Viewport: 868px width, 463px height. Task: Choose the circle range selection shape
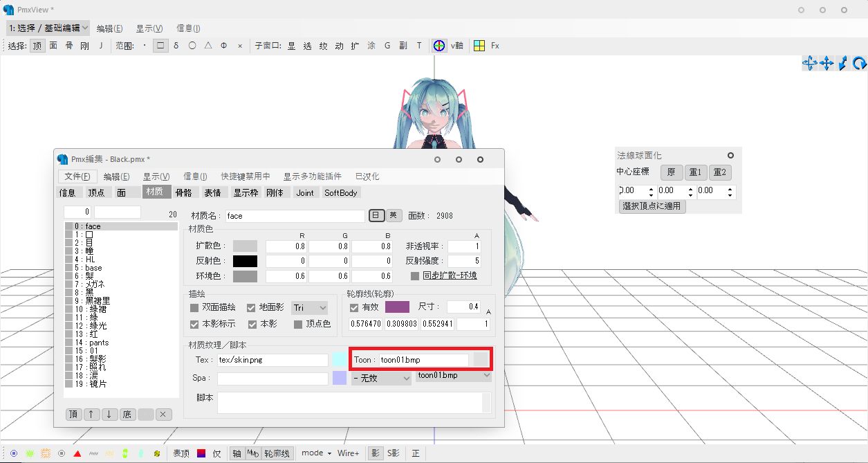point(192,46)
